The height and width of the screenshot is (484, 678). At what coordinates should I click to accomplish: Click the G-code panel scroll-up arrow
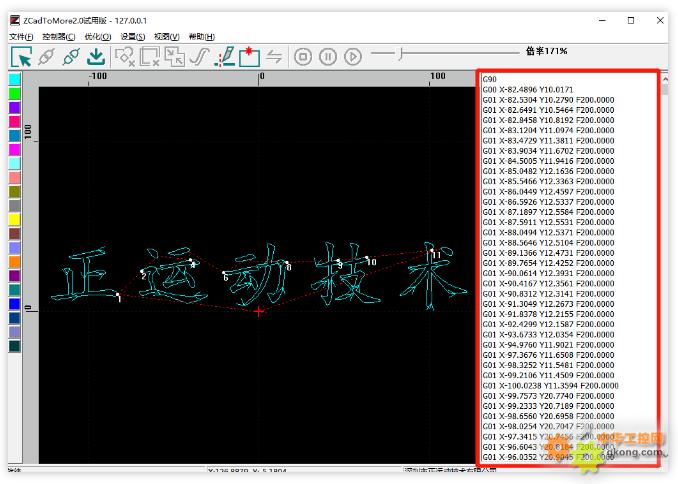[665, 79]
